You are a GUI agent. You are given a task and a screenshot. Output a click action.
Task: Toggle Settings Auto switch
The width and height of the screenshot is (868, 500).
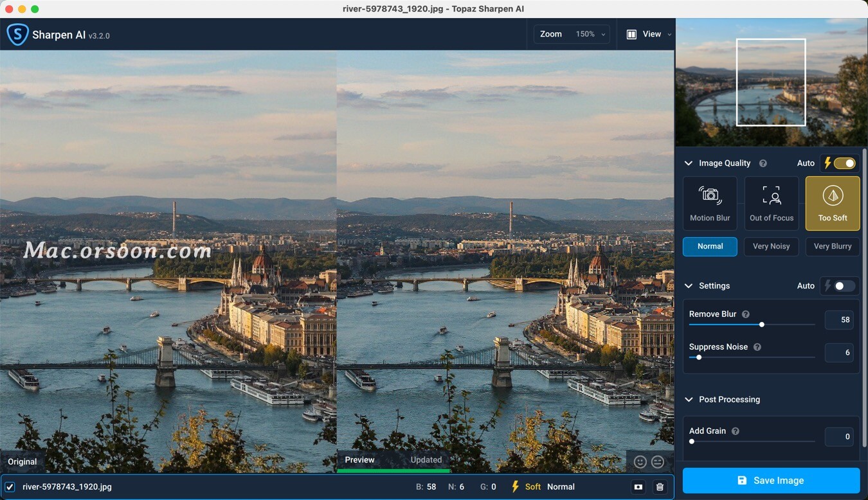(x=844, y=286)
